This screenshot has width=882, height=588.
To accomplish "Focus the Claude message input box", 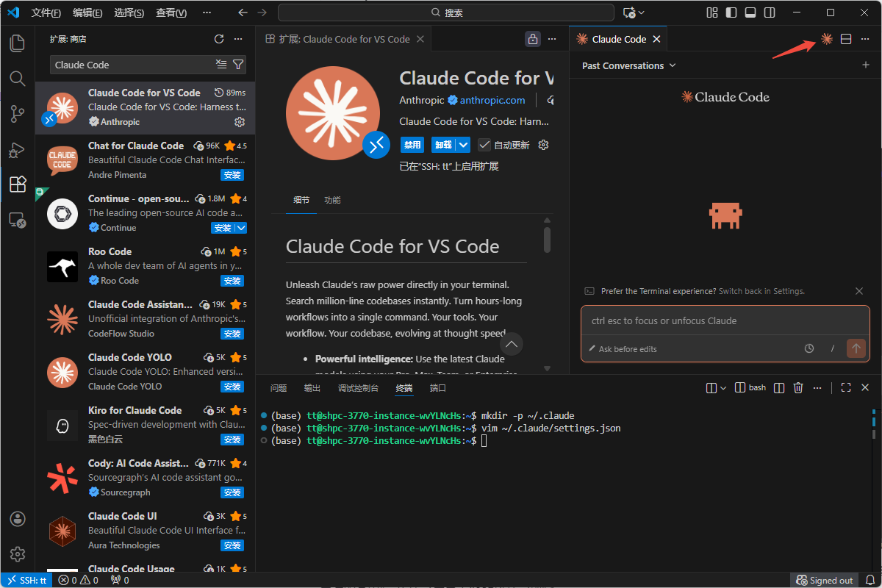I will tap(725, 321).
